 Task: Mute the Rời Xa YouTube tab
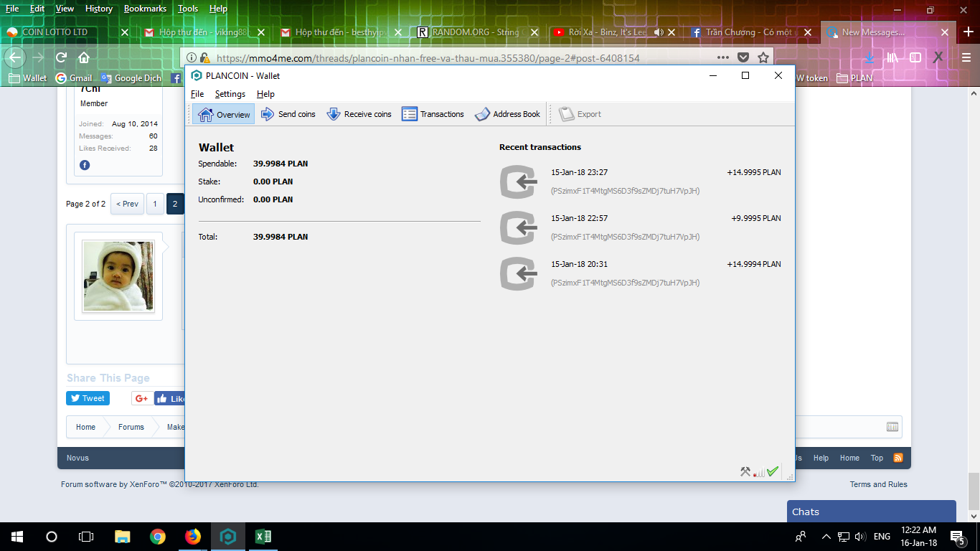pyautogui.click(x=659, y=32)
